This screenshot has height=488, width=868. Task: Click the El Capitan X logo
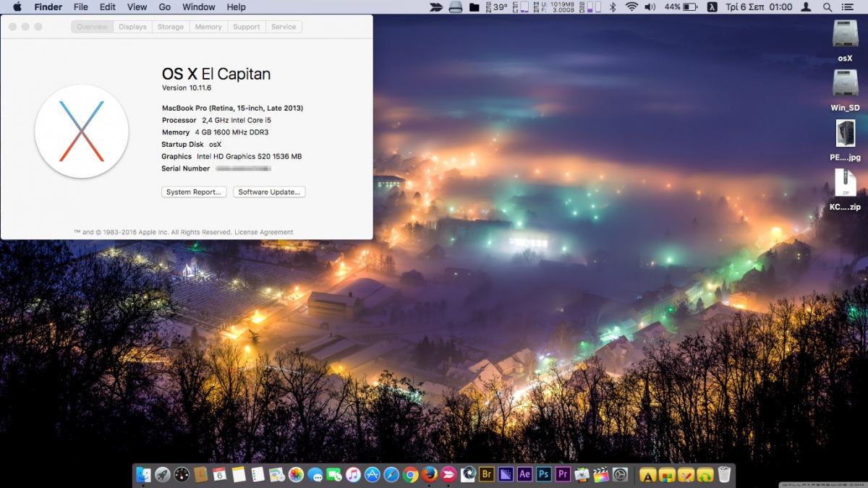click(x=82, y=131)
